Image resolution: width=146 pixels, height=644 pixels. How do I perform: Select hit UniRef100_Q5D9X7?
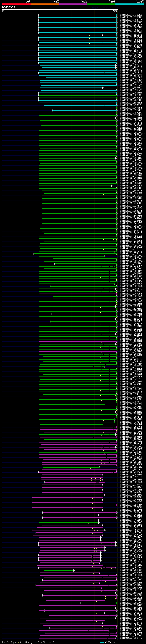[x=131, y=570]
